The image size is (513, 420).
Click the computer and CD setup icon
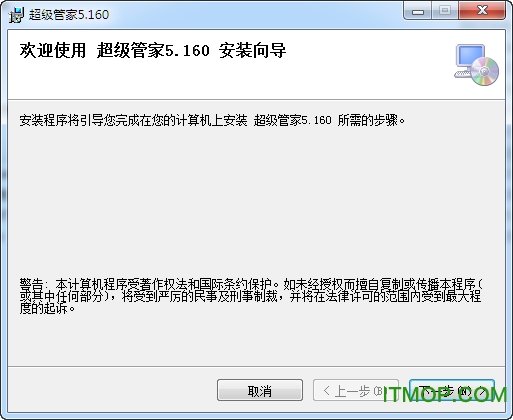tap(477, 65)
